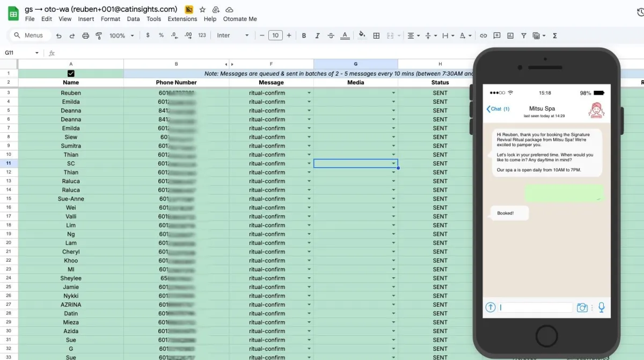This screenshot has width=644, height=360.
Task: Click the Insert chart icon
Action: (x=510, y=35)
